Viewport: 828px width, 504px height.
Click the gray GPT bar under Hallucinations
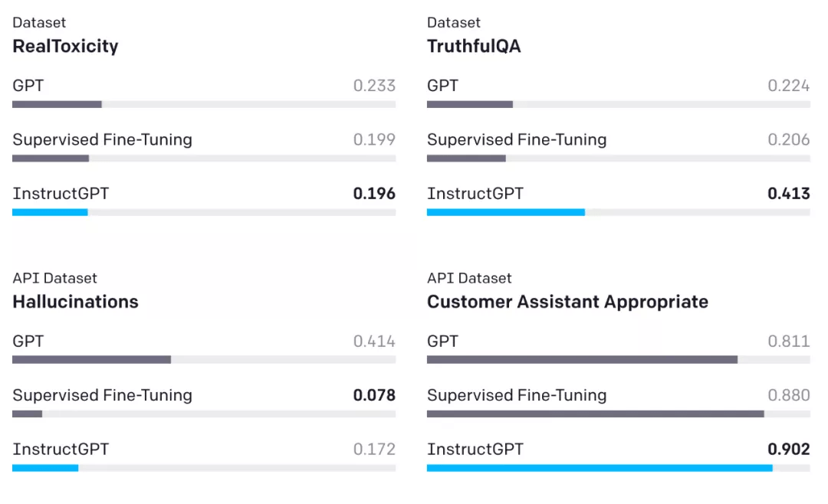(x=91, y=359)
